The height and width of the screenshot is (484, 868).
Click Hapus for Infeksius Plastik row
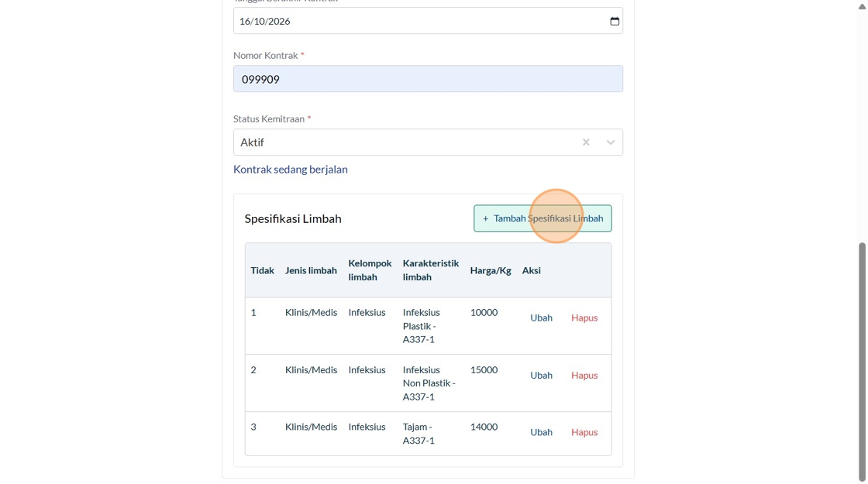click(584, 318)
